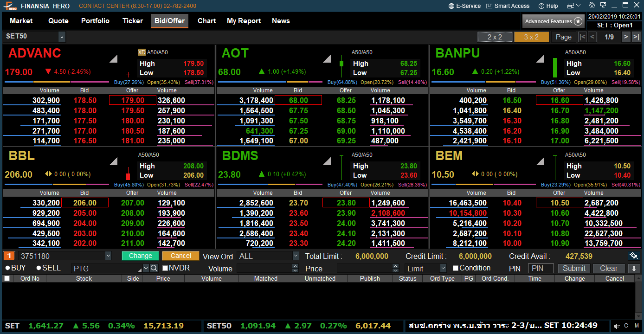This screenshot has height=334, width=644.
Task: Click the AOT buy/open/sell ratio bar
Action: [270, 82]
